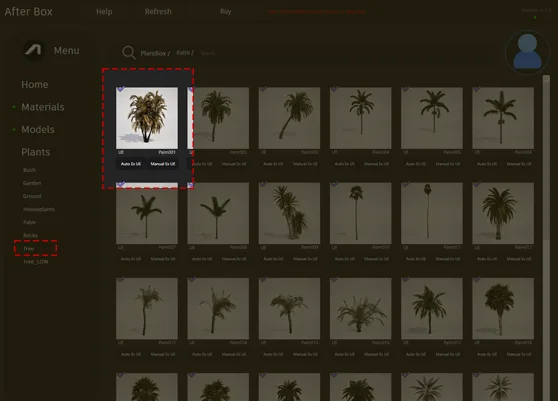
Task: Select the Palm008 thumbnail
Action: pyautogui.click(x=218, y=213)
